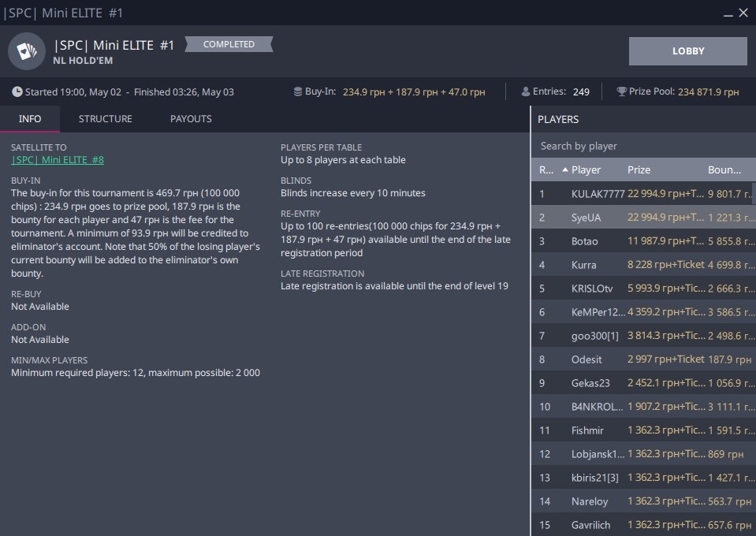Select player row Fishmir

(x=642, y=430)
